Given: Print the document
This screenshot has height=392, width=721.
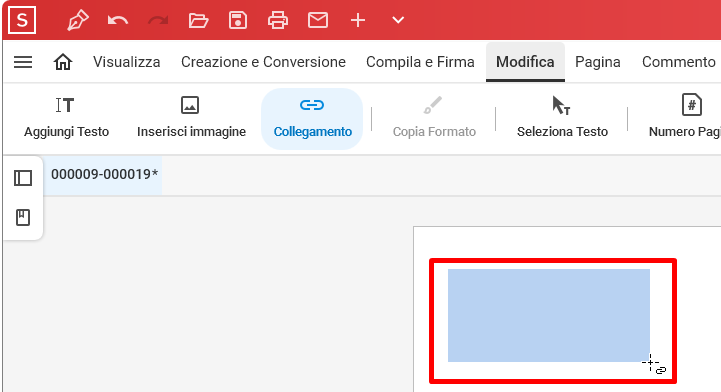Looking at the screenshot, I should pyautogui.click(x=278, y=20).
